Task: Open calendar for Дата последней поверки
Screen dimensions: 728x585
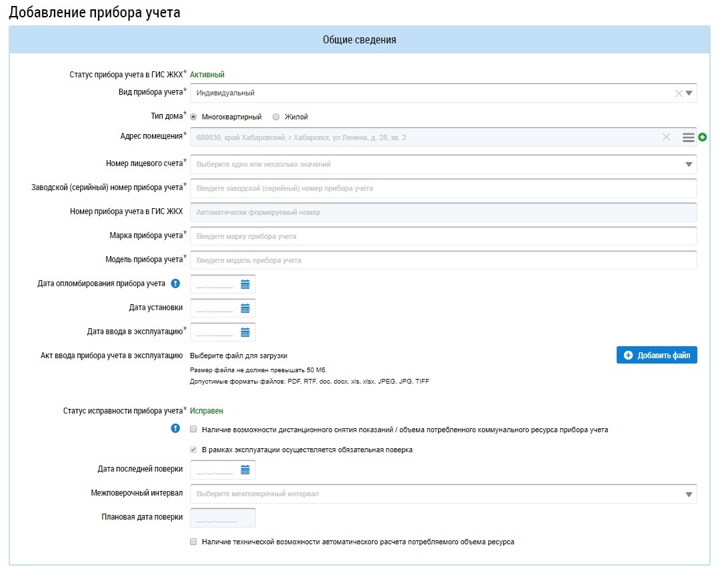Action: click(245, 470)
